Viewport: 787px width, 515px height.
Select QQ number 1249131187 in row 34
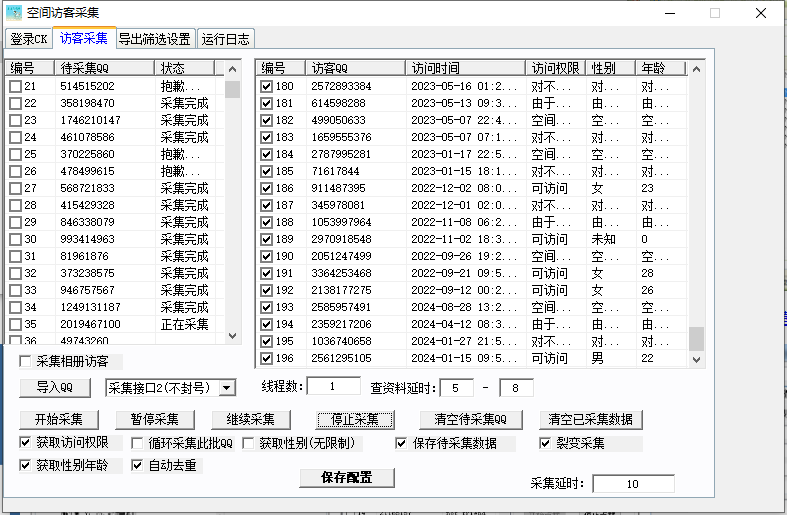tap(90, 307)
